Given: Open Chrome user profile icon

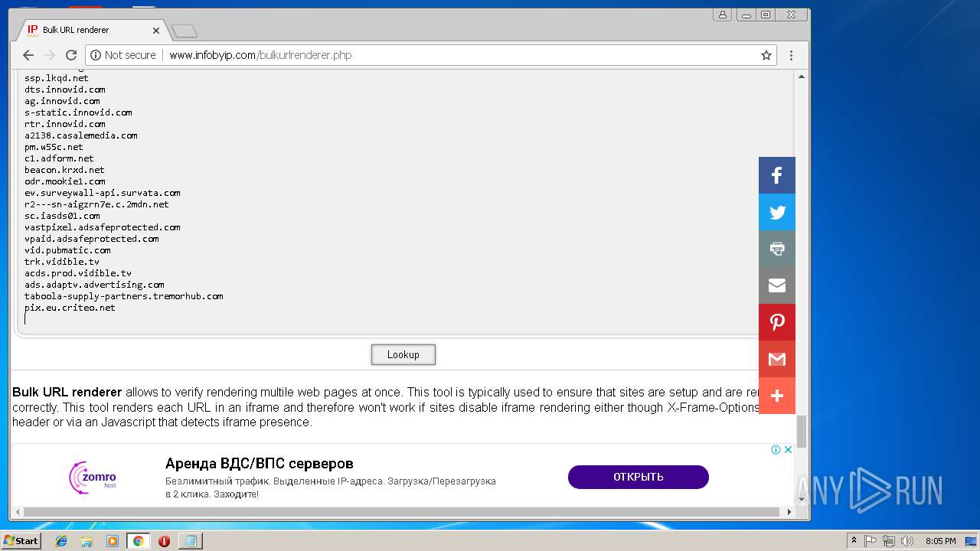Looking at the screenshot, I should point(722,15).
